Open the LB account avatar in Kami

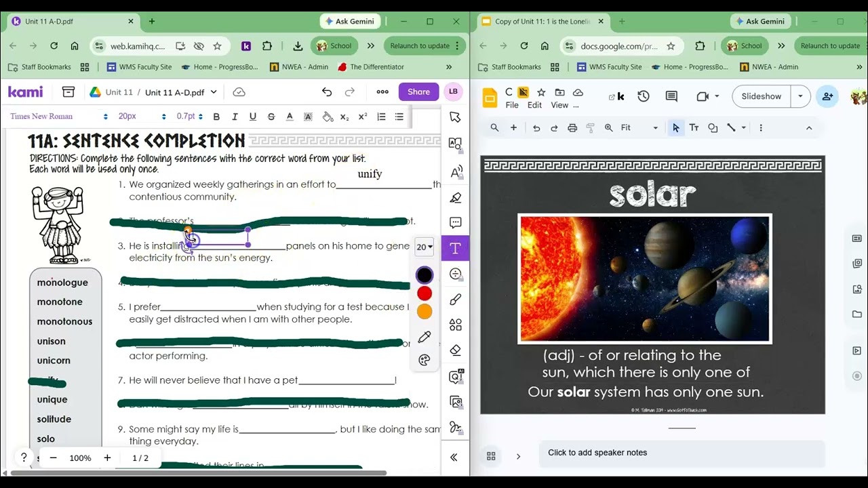[453, 92]
